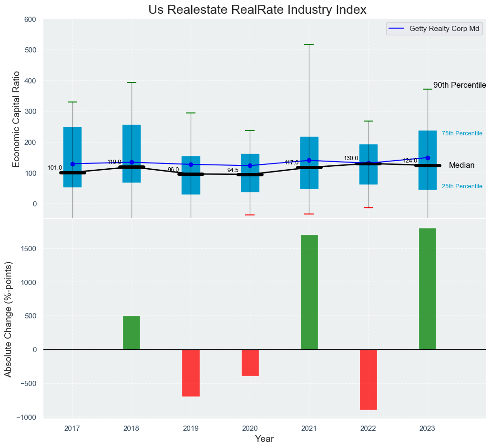Click the 2018 green absolute change bar

click(132, 333)
